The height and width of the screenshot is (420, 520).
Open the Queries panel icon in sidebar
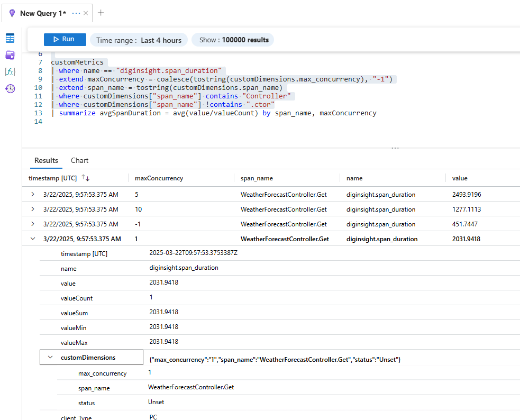10,55
